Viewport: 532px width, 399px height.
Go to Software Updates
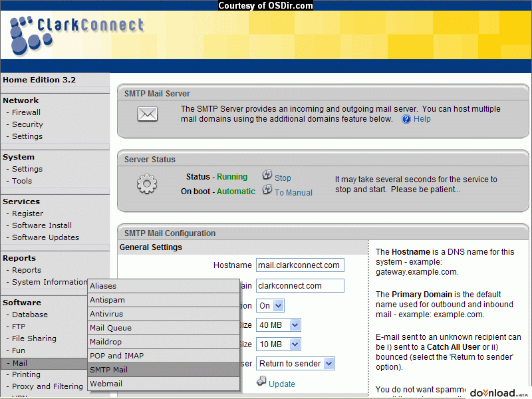coord(45,237)
